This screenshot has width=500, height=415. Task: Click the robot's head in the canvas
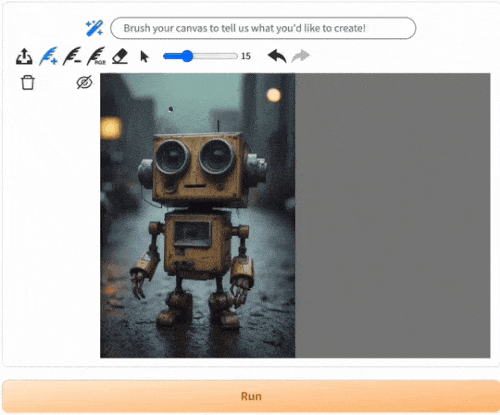pos(201,168)
